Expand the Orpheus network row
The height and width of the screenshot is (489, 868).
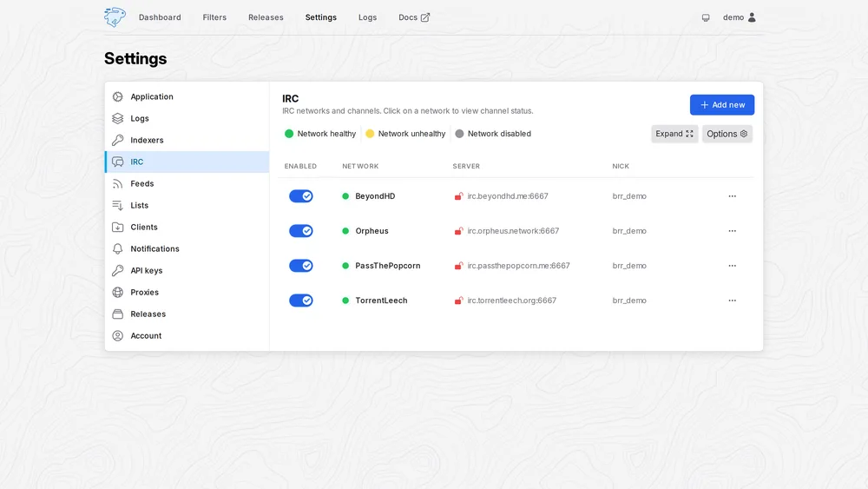516,231
